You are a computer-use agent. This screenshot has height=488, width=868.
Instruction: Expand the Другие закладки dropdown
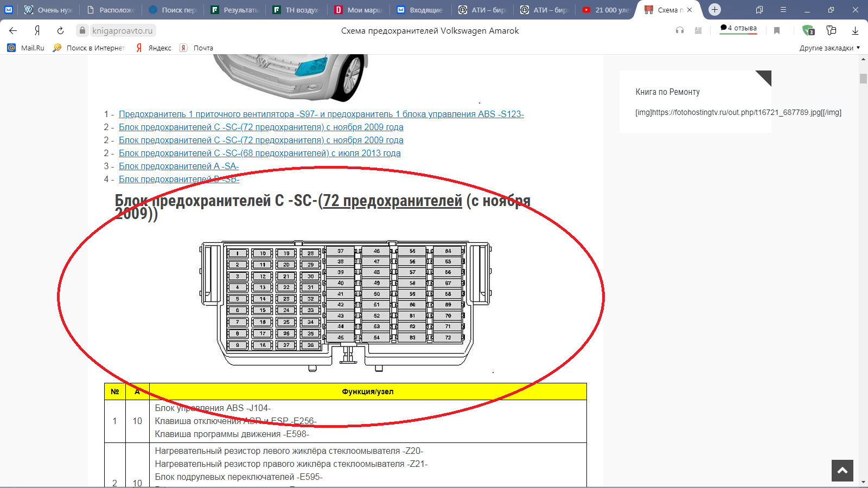pos(829,48)
